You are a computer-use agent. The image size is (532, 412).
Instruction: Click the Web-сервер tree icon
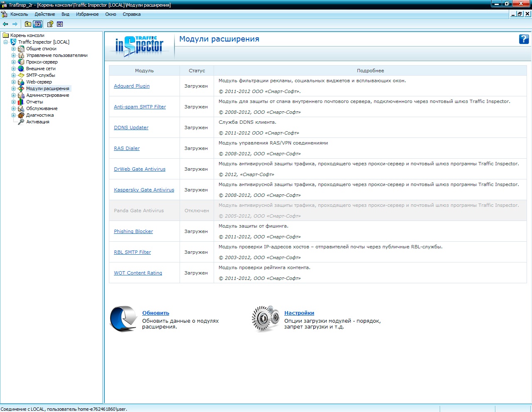[x=21, y=82]
